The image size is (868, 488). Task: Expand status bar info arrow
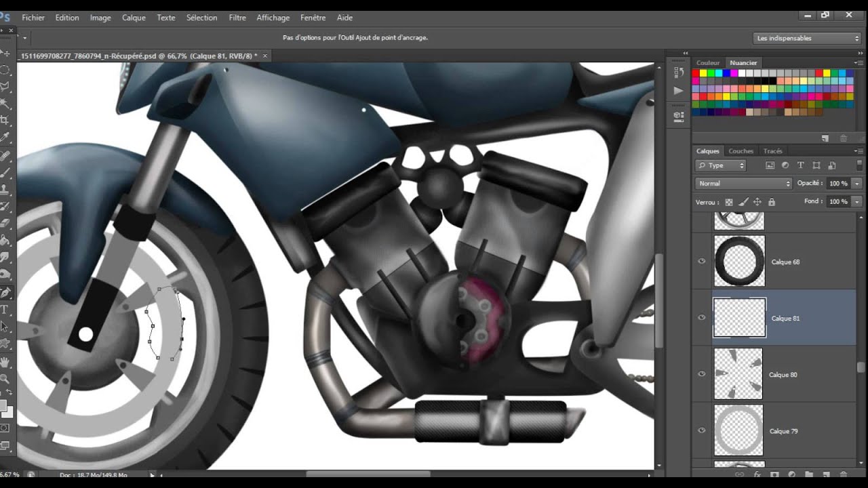152,475
